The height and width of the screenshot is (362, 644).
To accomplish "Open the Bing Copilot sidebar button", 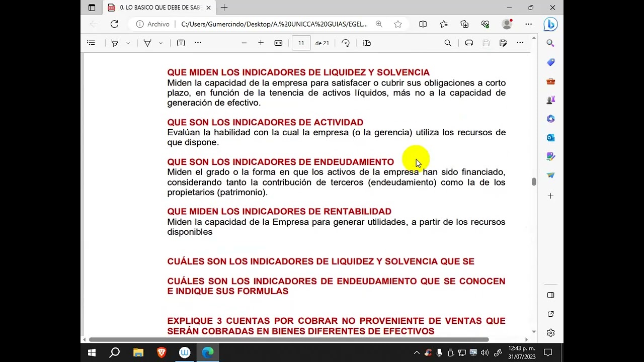I will tap(550, 24).
